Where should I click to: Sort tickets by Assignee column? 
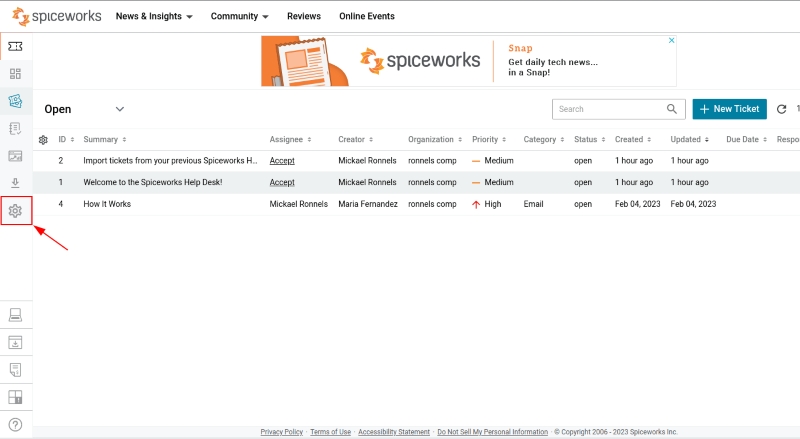pos(290,139)
